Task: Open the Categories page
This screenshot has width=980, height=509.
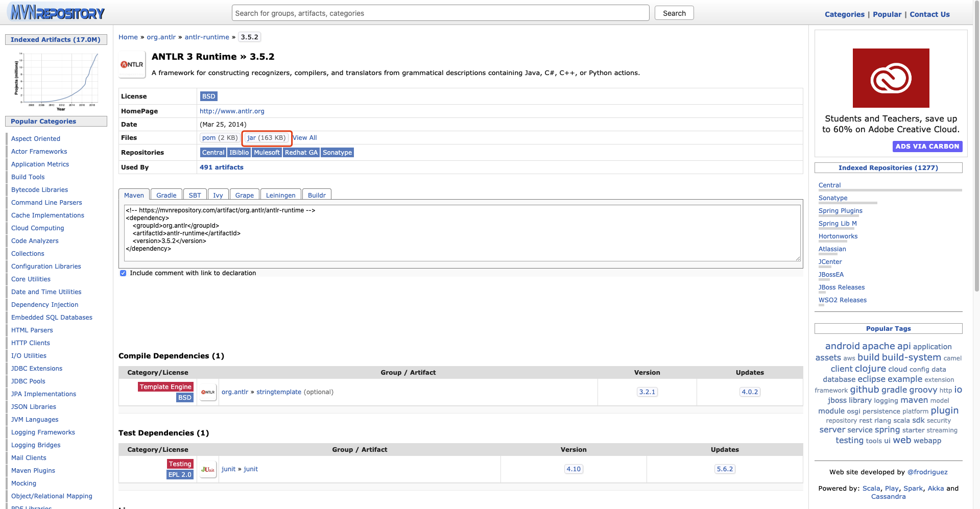Action: tap(844, 14)
